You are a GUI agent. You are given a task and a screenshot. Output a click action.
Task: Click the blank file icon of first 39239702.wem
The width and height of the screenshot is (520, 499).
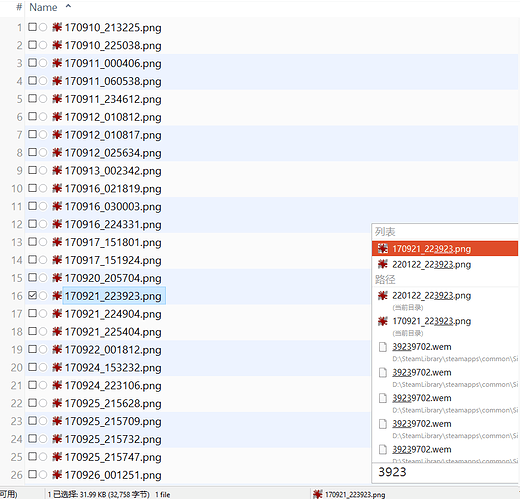click(383, 347)
